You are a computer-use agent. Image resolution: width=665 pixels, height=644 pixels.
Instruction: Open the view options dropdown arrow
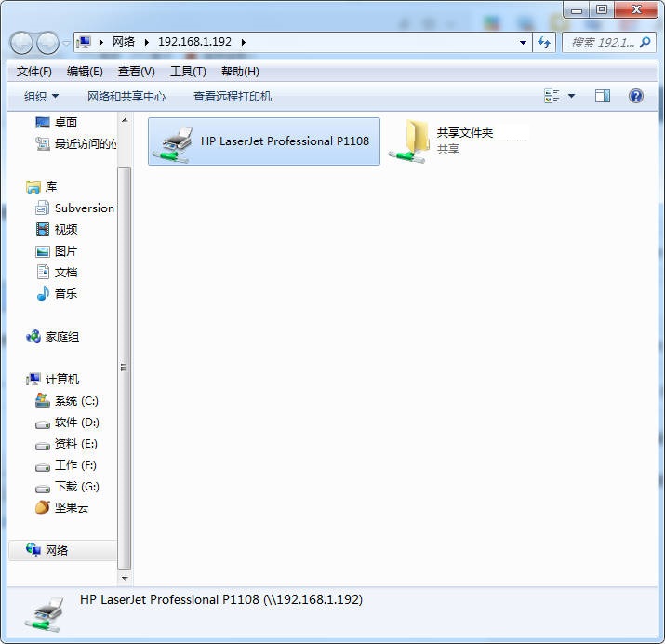(571, 96)
